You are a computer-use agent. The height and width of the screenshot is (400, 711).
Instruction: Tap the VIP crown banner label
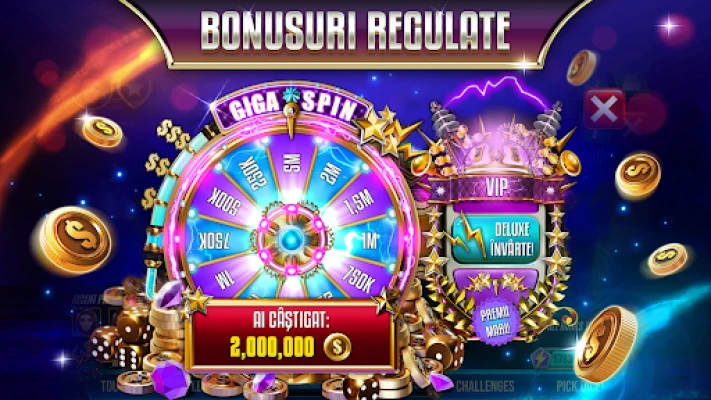(x=496, y=186)
